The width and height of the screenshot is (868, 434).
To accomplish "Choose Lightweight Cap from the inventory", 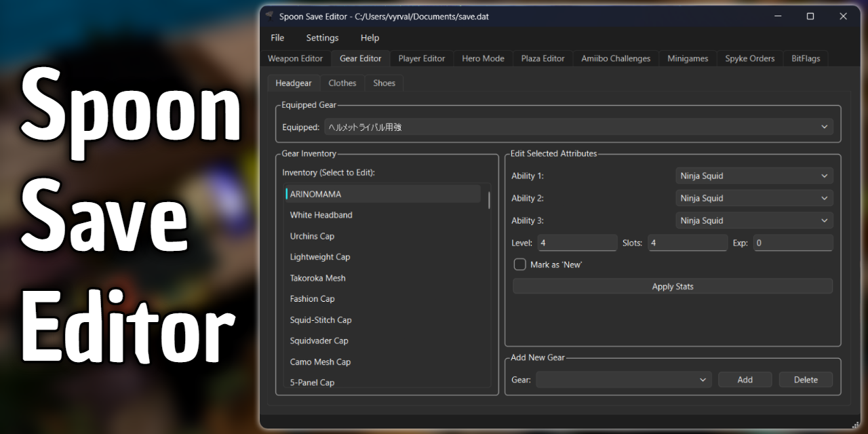I will click(382, 257).
